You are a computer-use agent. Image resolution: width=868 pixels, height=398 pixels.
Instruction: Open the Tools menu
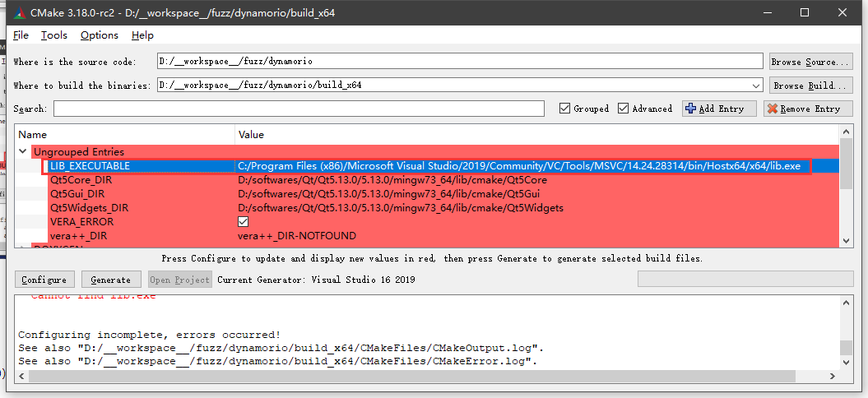(x=54, y=35)
